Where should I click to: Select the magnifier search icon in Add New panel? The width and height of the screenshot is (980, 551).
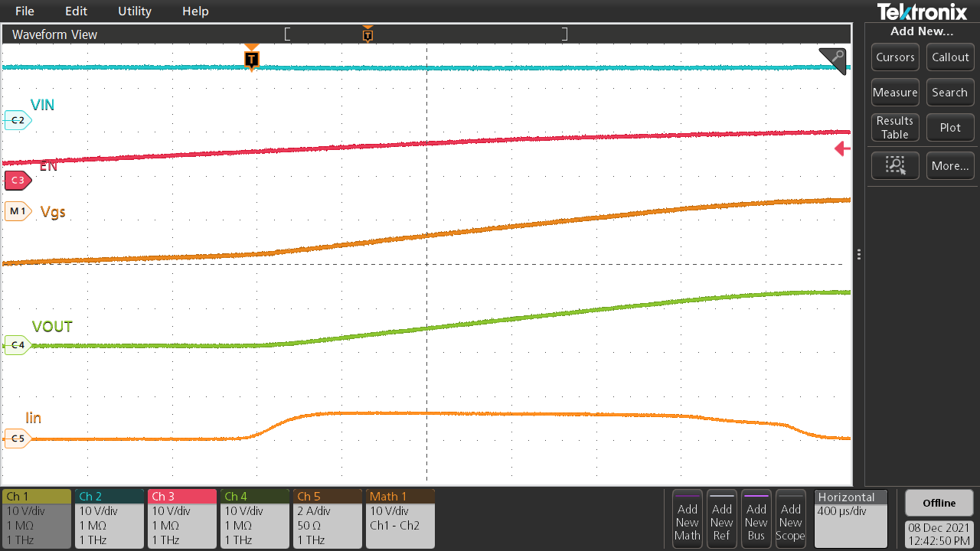pos(895,165)
